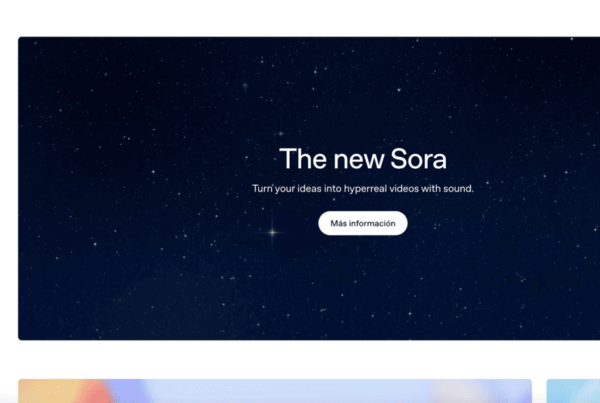Click the word "Turn" starting the subtitle
The width and height of the screenshot is (600, 403).
click(262, 189)
